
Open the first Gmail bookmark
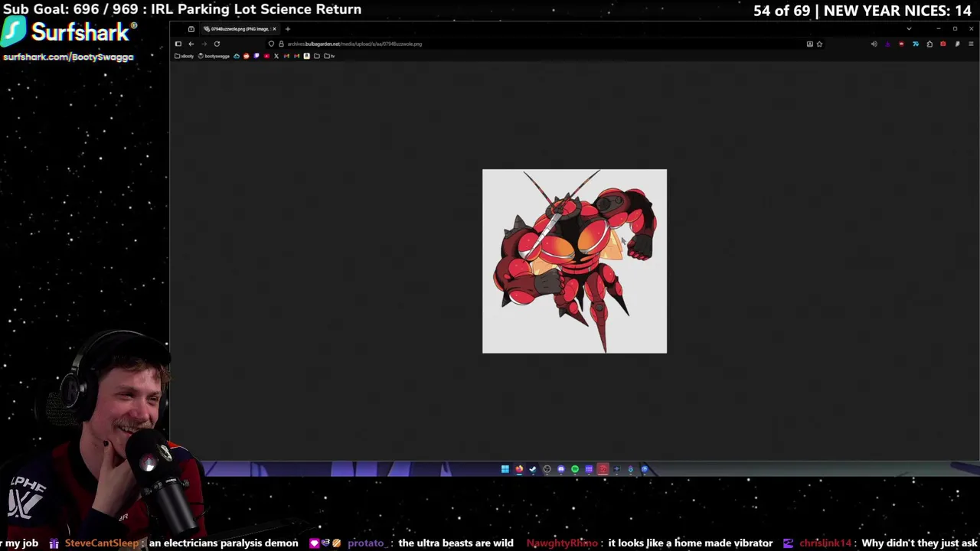pyautogui.click(x=286, y=56)
